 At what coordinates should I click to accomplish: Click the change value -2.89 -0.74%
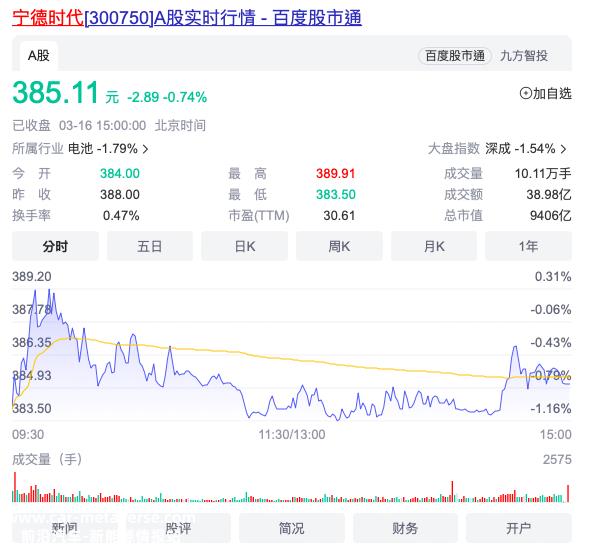tap(167, 97)
